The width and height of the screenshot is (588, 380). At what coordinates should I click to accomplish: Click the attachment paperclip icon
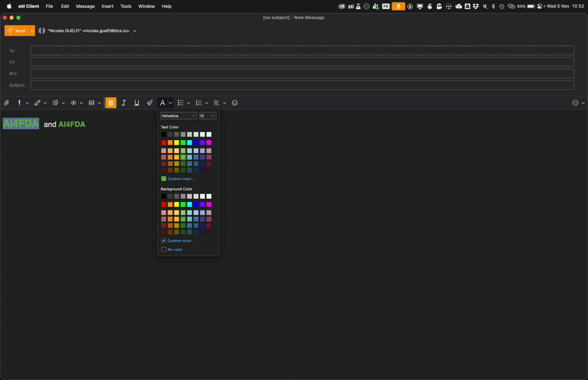click(7, 103)
